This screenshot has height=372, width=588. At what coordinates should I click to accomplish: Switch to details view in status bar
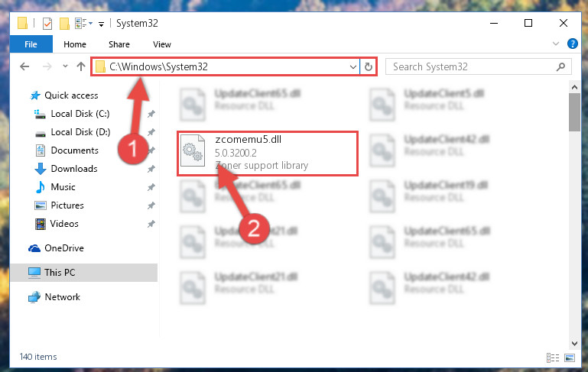click(552, 357)
